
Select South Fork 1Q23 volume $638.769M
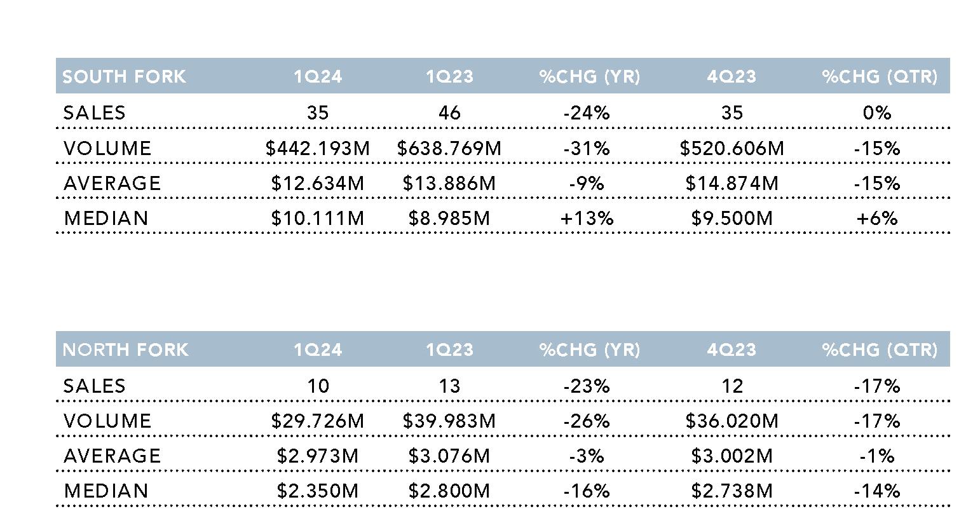[449, 149]
